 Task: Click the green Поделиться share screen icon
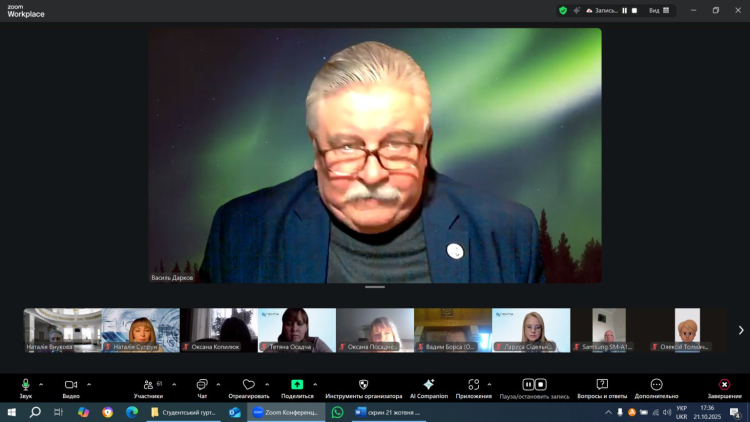[x=297, y=385]
